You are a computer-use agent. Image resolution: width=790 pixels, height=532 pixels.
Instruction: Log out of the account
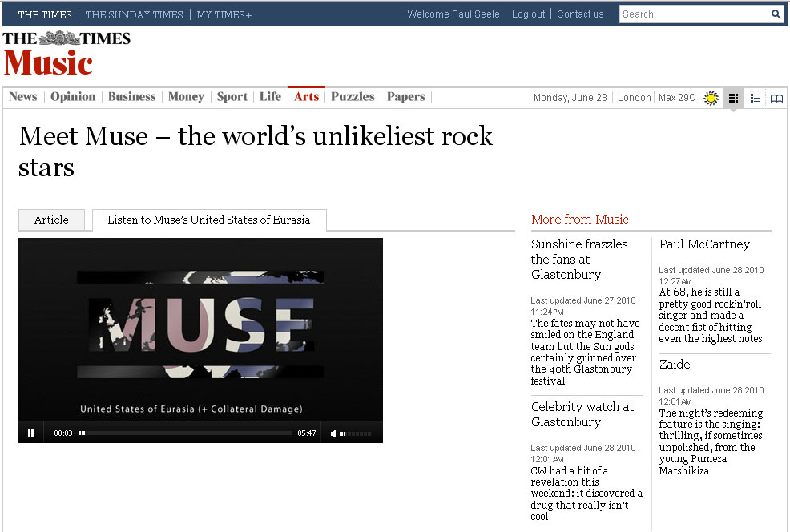click(x=528, y=14)
